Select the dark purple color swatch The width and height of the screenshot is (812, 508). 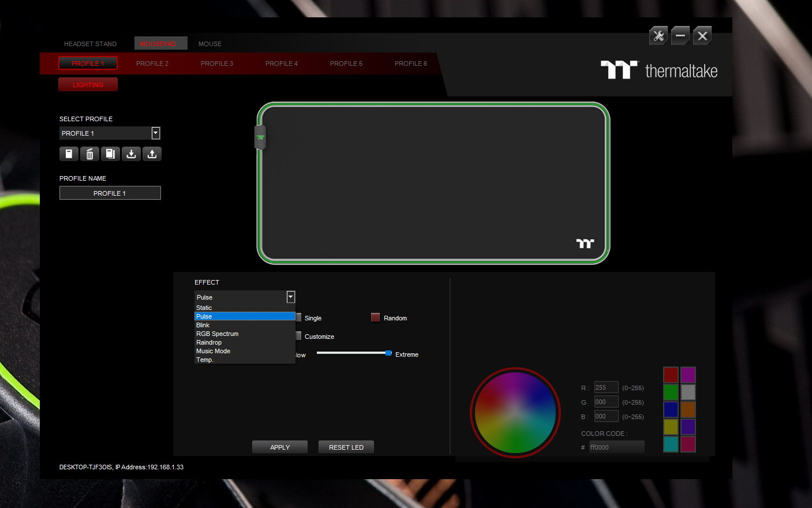tap(688, 427)
